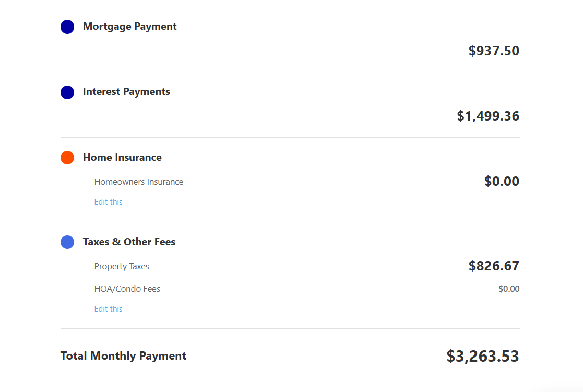Select the $1,499.36 interest amount
The height and width of the screenshot is (392, 583).
click(x=488, y=116)
